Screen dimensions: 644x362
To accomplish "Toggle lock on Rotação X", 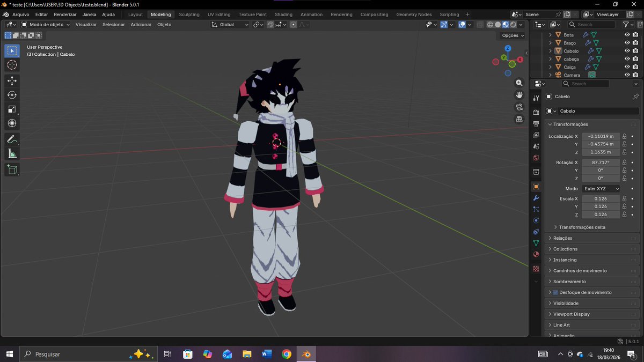I will [x=625, y=162].
